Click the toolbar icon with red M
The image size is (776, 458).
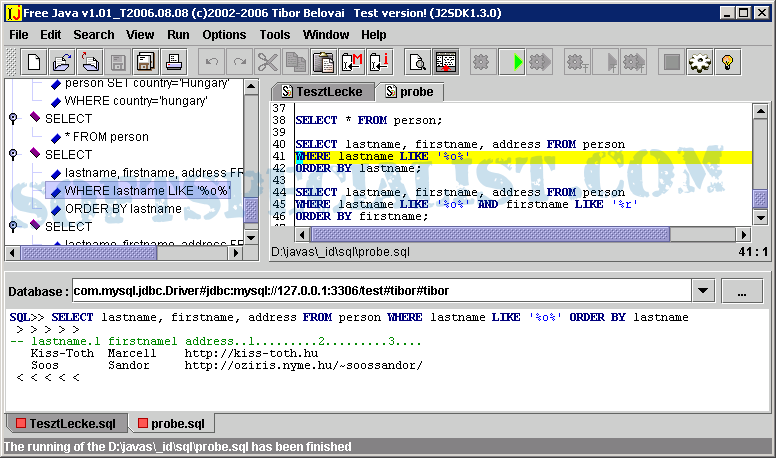(x=351, y=62)
